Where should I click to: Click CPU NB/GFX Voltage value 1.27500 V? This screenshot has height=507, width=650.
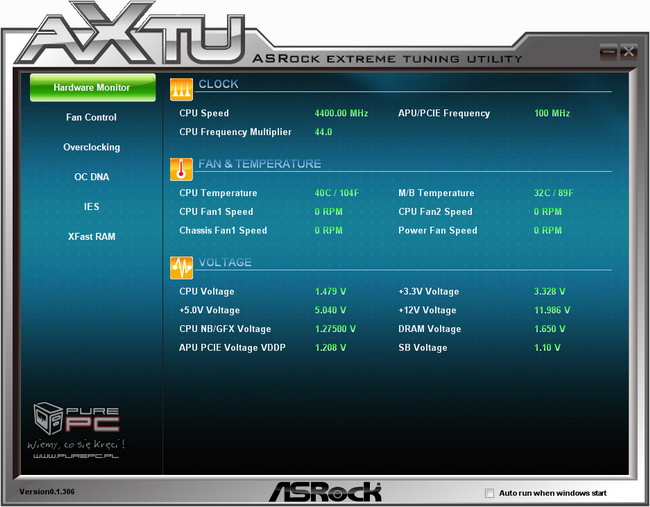tap(335, 329)
